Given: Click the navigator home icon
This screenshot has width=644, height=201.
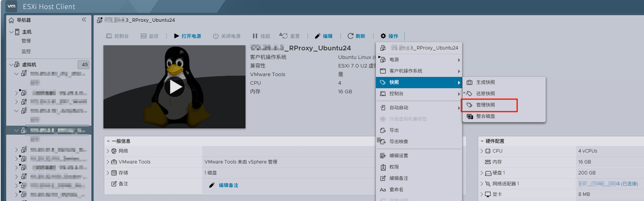Looking at the screenshot, I should point(11,20).
